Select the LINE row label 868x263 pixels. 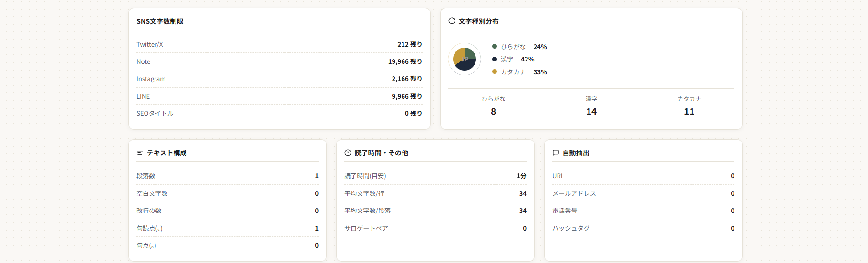pos(143,96)
